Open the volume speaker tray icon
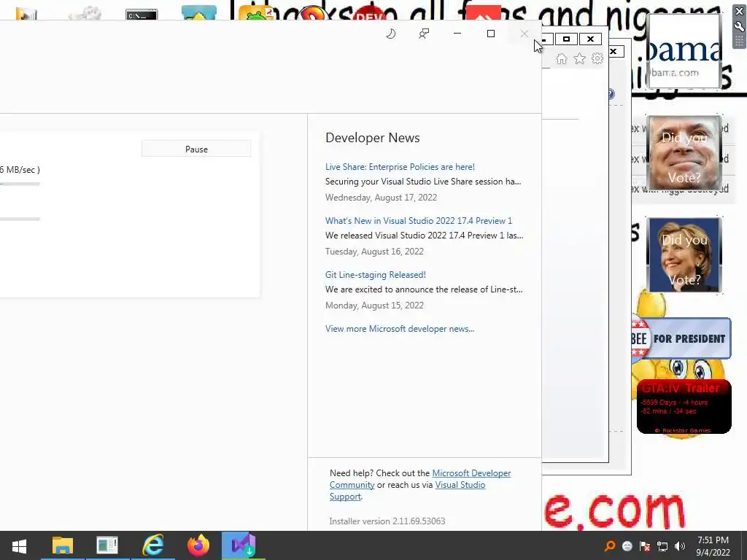 click(x=680, y=546)
